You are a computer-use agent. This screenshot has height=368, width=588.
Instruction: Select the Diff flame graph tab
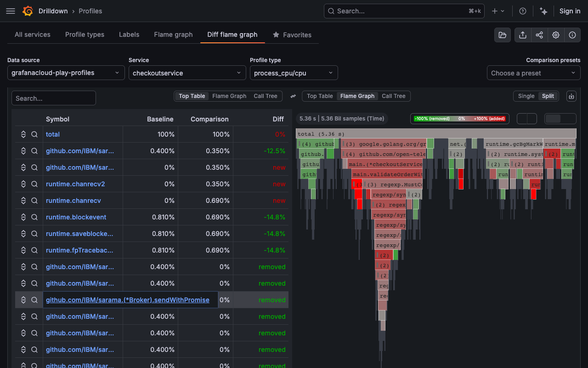pos(232,34)
